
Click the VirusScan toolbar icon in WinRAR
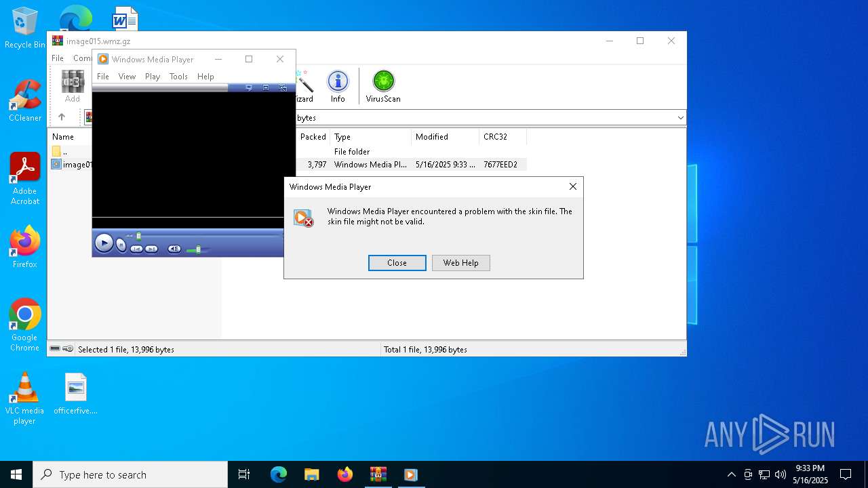tap(383, 86)
